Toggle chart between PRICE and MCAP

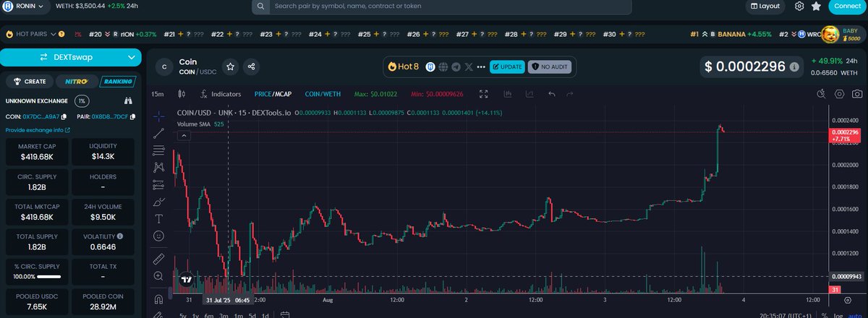coord(273,94)
